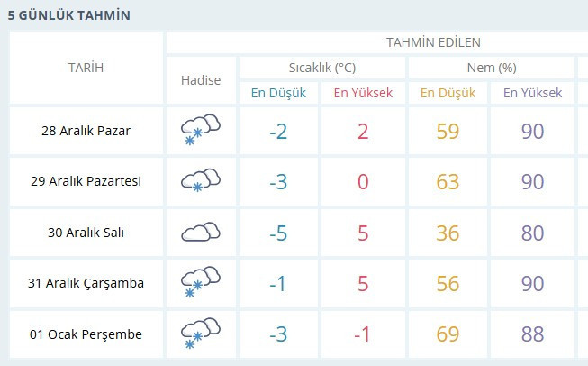Click the snow icon for 29 Aralık Pazartesi
The width and height of the screenshot is (588, 366).
[x=201, y=181]
